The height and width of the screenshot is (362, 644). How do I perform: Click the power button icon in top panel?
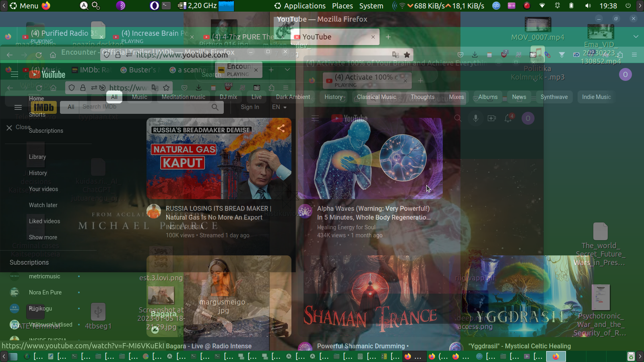(x=628, y=6)
